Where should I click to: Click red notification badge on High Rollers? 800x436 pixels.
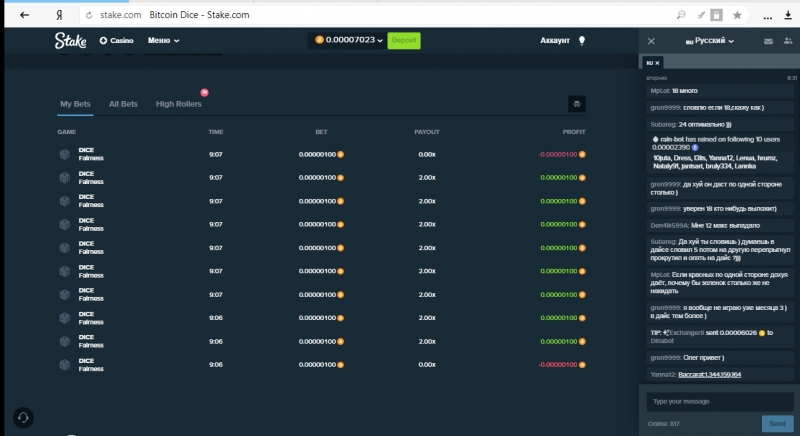pyautogui.click(x=204, y=92)
